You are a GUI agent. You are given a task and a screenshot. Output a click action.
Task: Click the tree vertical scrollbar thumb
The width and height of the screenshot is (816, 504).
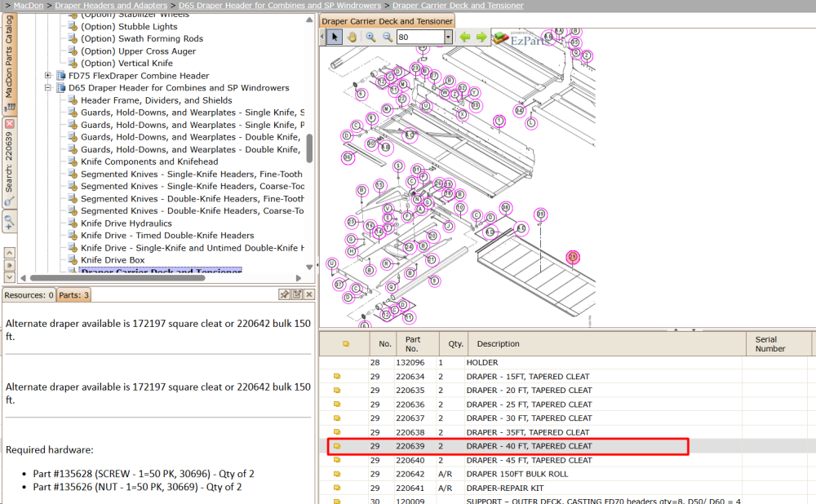tap(309, 148)
